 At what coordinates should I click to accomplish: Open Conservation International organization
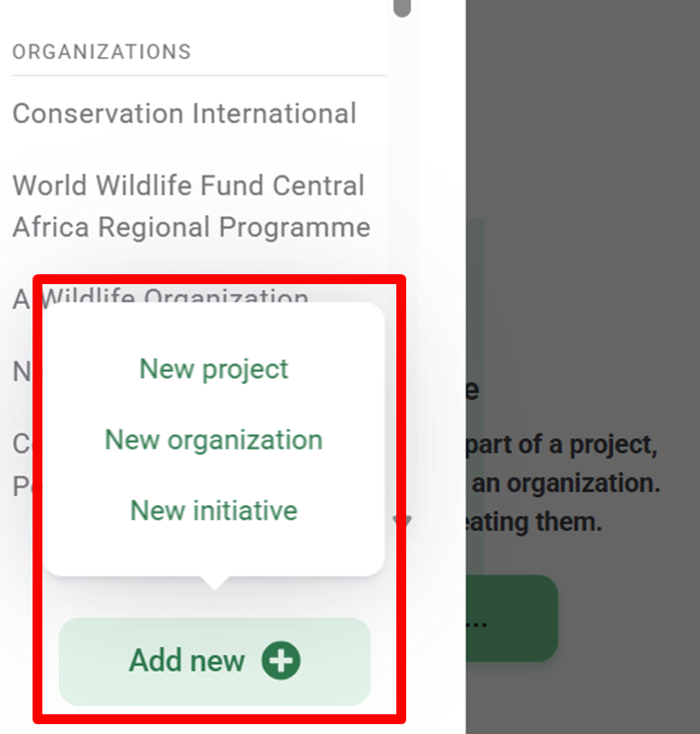click(x=184, y=113)
